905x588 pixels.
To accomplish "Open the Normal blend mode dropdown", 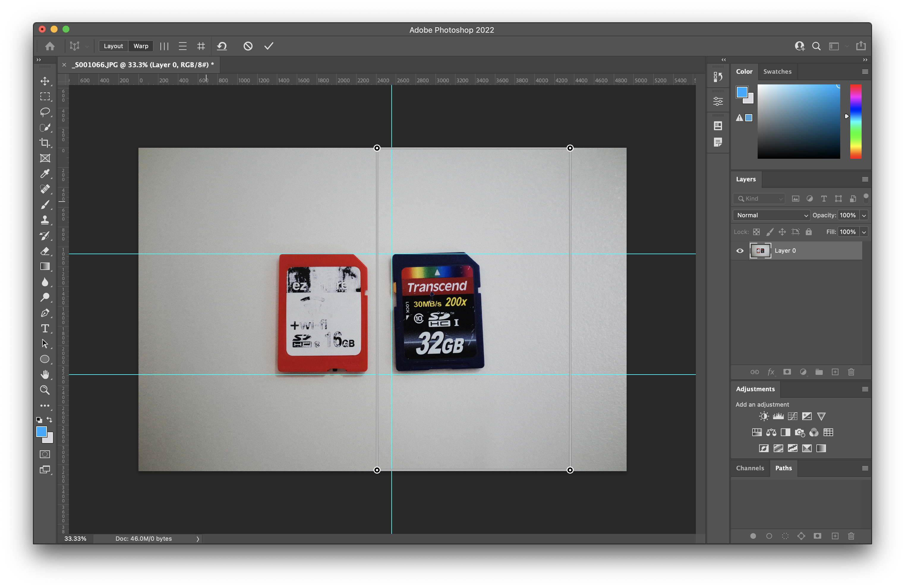I will click(x=771, y=215).
